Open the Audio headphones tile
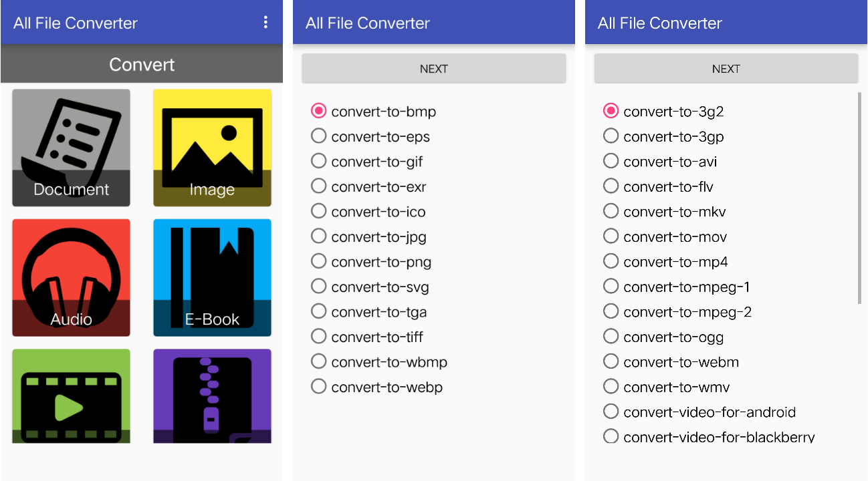This screenshot has width=868, height=481. click(71, 278)
